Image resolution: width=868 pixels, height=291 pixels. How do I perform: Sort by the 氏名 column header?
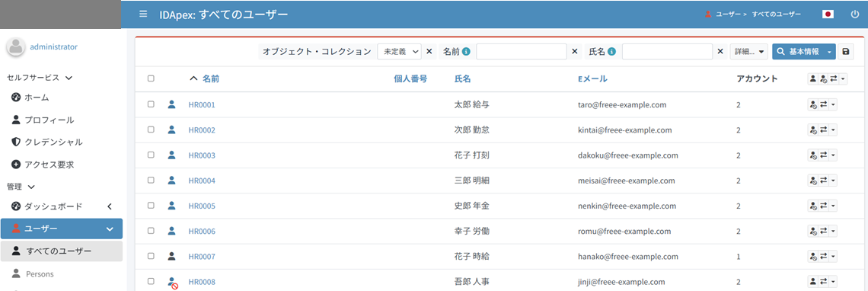tap(462, 78)
